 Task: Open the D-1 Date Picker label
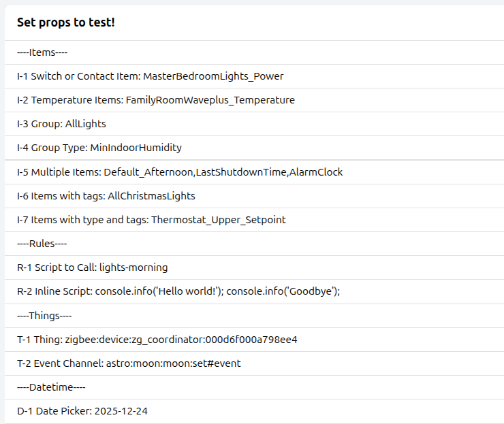pos(54,411)
